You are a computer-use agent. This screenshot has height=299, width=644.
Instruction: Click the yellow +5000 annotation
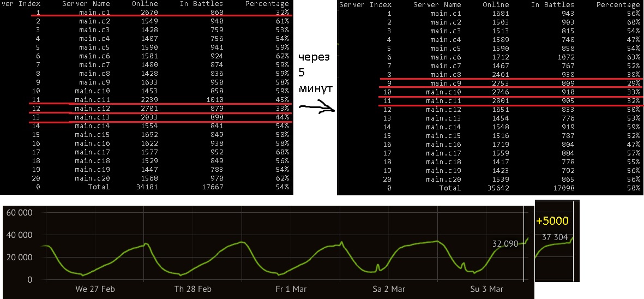coord(552,221)
